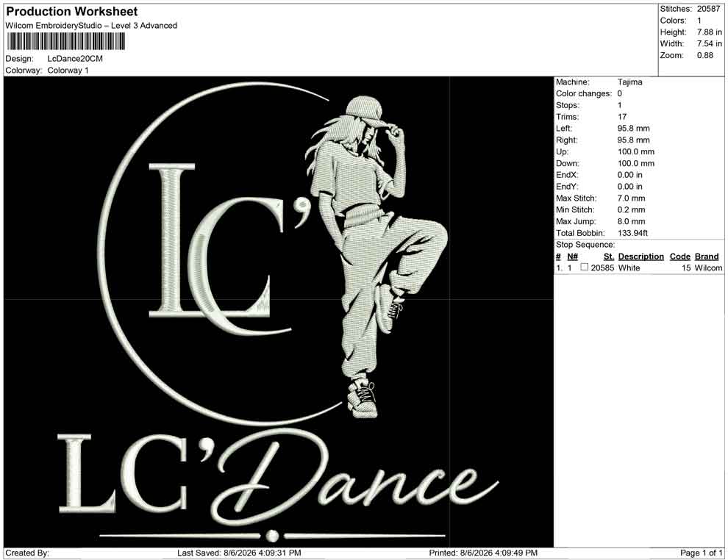
Task: Click the Min Stitch value 0.2 mm
Action: tap(632, 209)
